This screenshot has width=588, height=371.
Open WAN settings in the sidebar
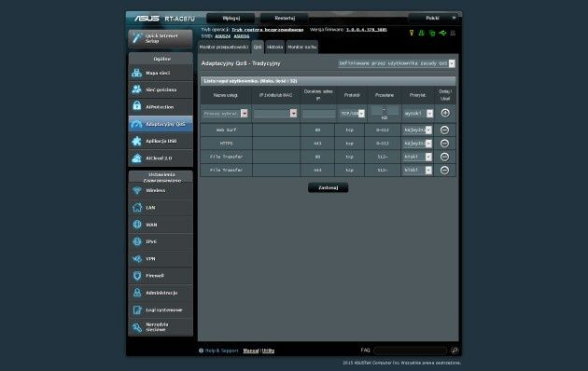(161, 225)
